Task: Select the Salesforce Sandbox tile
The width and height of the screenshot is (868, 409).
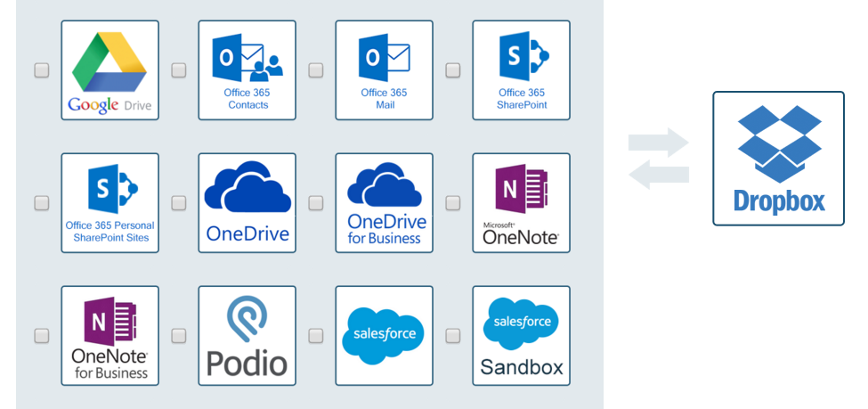Action: pyautogui.click(x=521, y=336)
